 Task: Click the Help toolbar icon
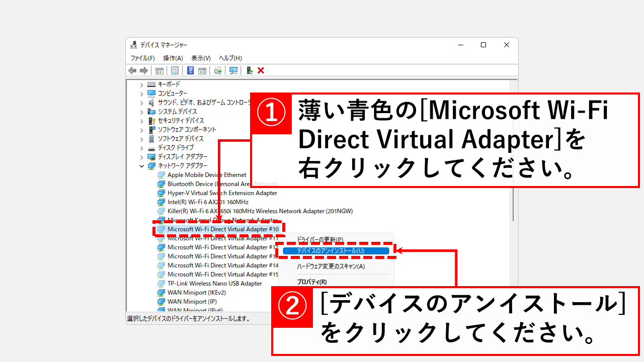click(190, 70)
